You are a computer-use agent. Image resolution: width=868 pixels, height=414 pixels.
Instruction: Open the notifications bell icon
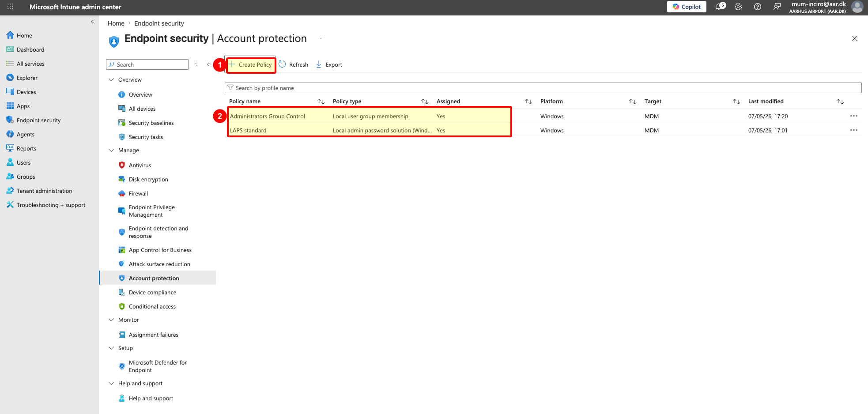720,7
